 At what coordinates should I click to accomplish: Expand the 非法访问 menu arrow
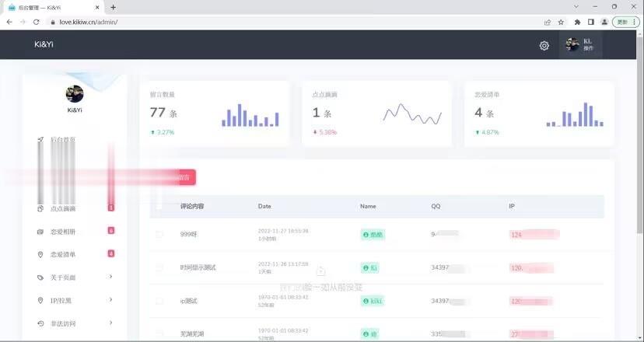click(110, 323)
